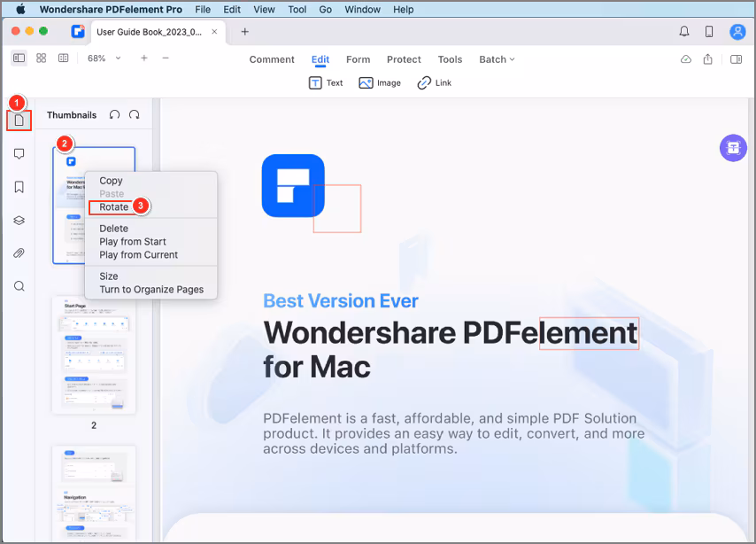The height and width of the screenshot is (544, 756).
Task: Open the Attachments paperclip panel icon
Action: click(x=19, y=253)
